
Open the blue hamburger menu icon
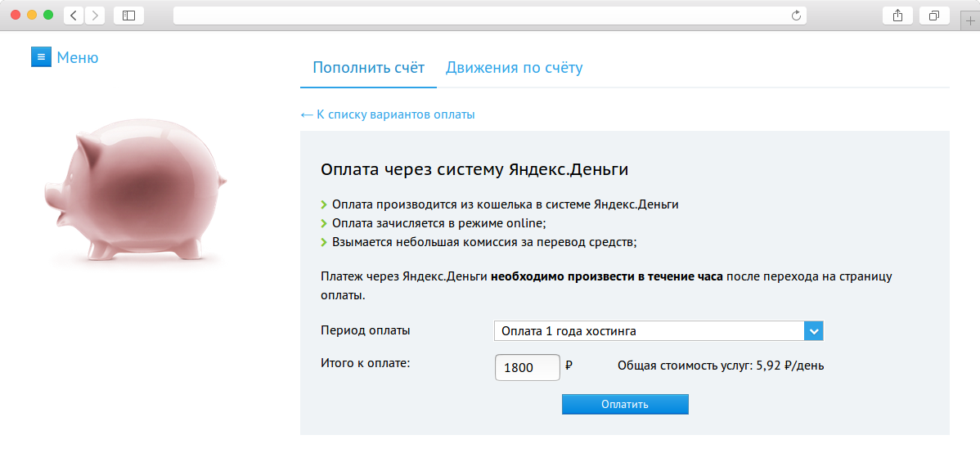(x=41, y=57)
